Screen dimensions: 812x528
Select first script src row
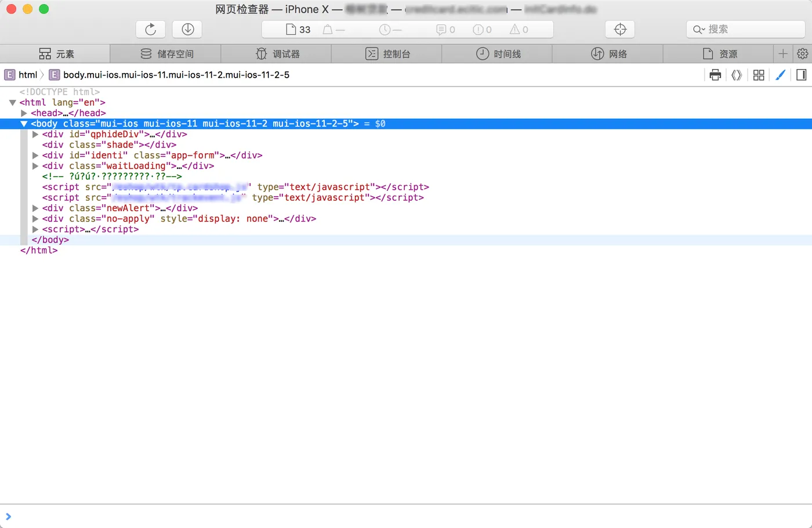point(235,187)
